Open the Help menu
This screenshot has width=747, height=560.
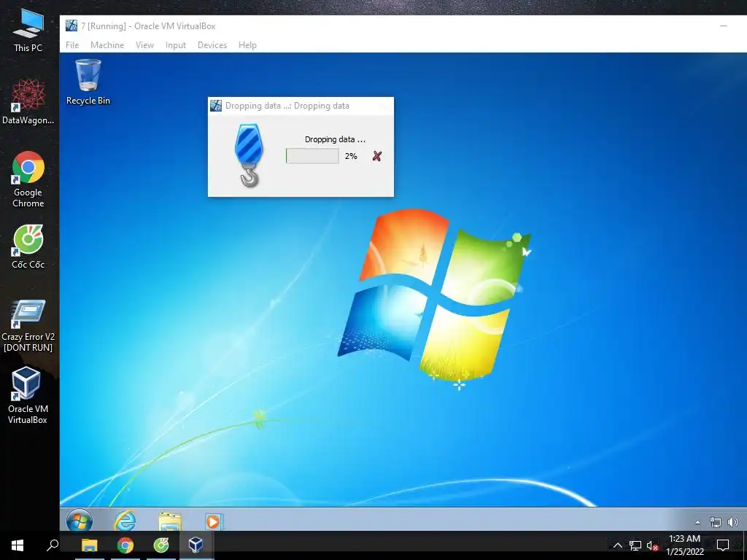[247, 44]
